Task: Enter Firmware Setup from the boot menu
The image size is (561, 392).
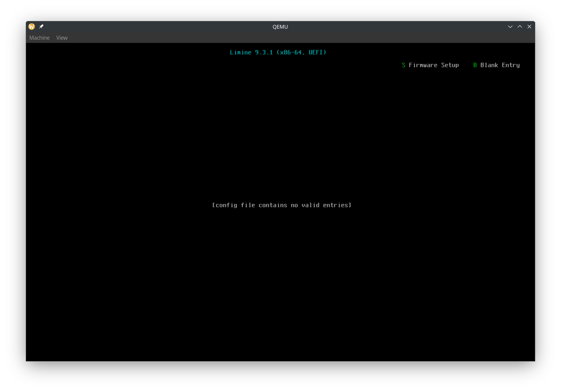Action: (x=433, y=65)
